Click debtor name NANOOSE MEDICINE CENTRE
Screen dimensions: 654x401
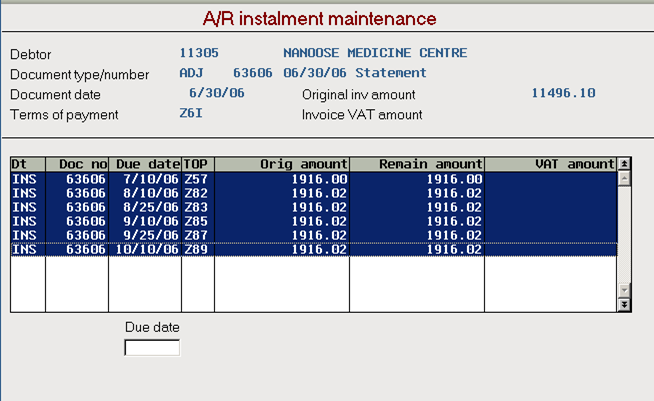(x=375, y=53)
